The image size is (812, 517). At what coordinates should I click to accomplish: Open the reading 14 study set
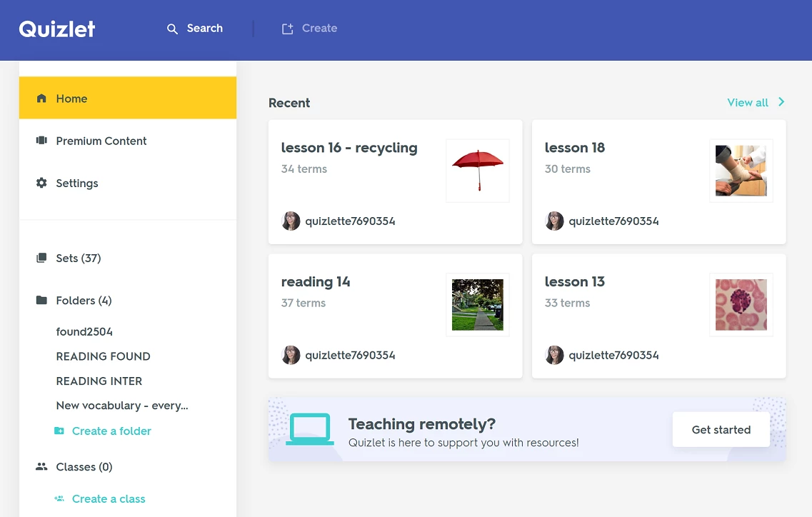tap(316, 282)
